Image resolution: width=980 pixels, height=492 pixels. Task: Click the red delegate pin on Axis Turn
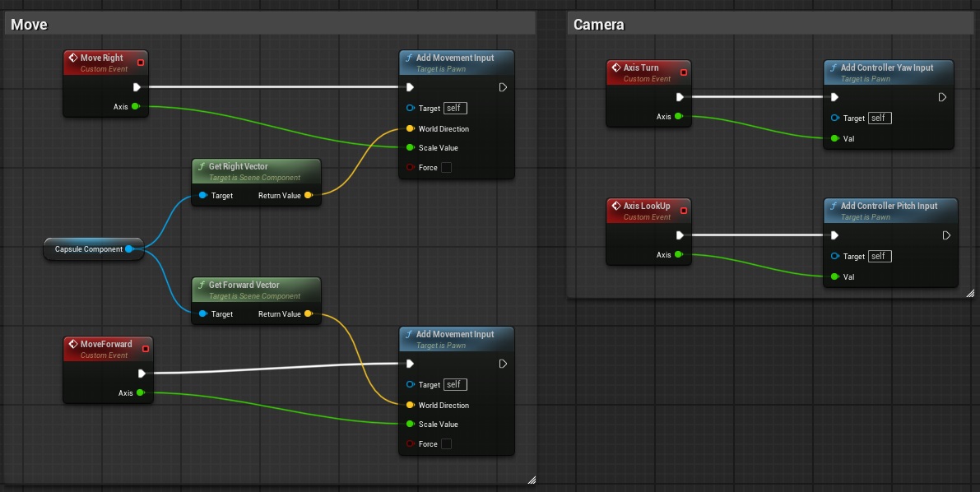pyautogui.click(x=684, y=72)
